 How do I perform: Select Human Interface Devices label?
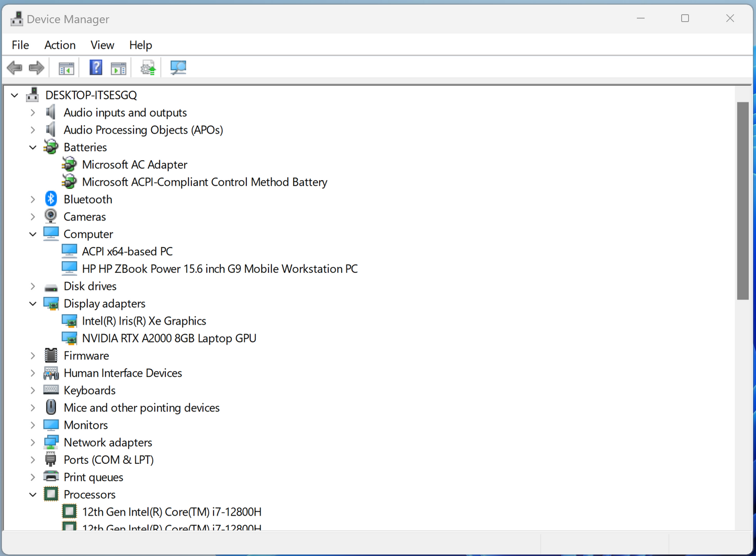pyautogui.click(x=122, y=373)
